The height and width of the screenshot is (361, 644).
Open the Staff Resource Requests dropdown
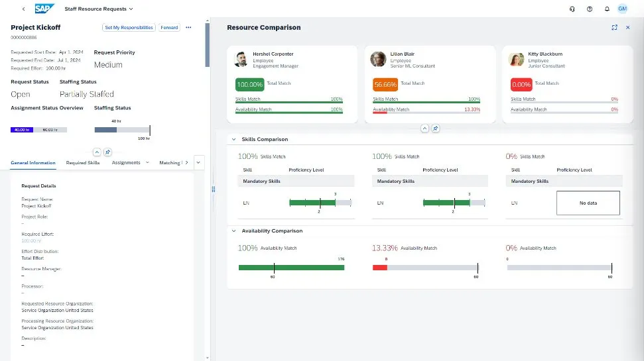99,9
